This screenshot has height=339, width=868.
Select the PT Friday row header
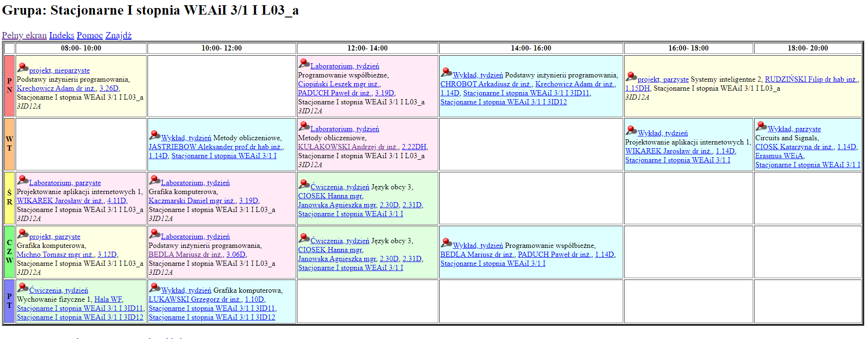tap(9, 301)
